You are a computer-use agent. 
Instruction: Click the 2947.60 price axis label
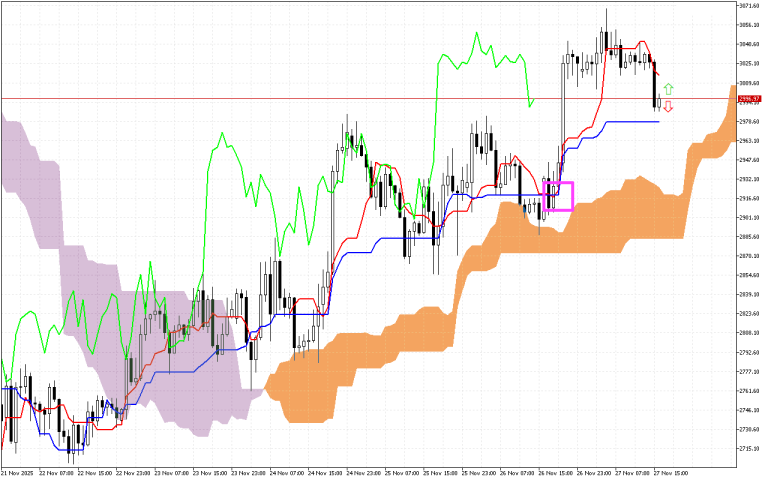click(x=749, y=160)
